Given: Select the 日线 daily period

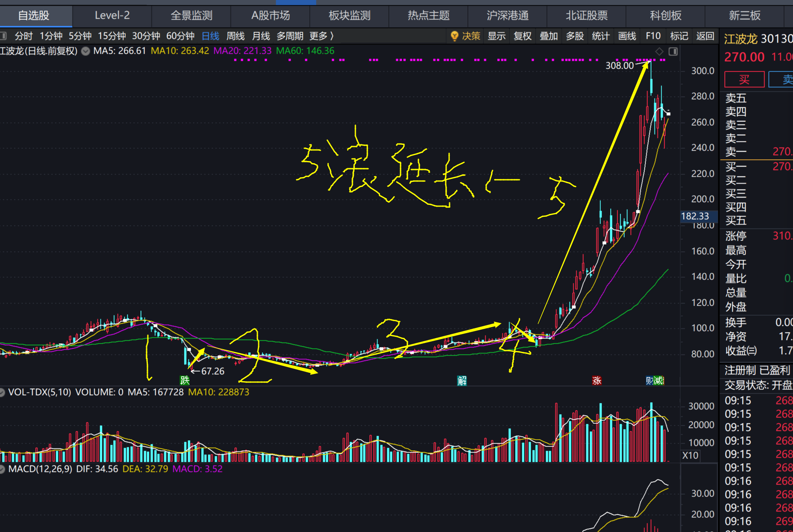Looking at the screenshot, I should [211, 36].
